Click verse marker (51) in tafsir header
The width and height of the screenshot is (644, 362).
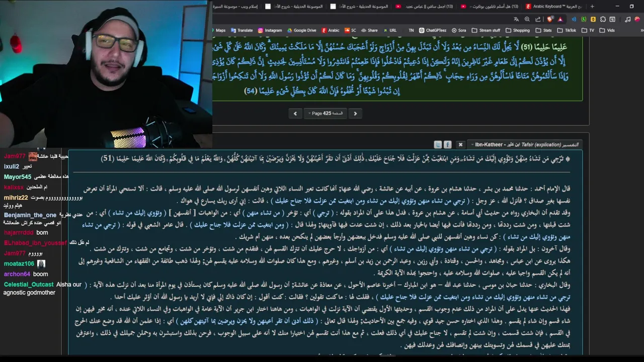107,158
